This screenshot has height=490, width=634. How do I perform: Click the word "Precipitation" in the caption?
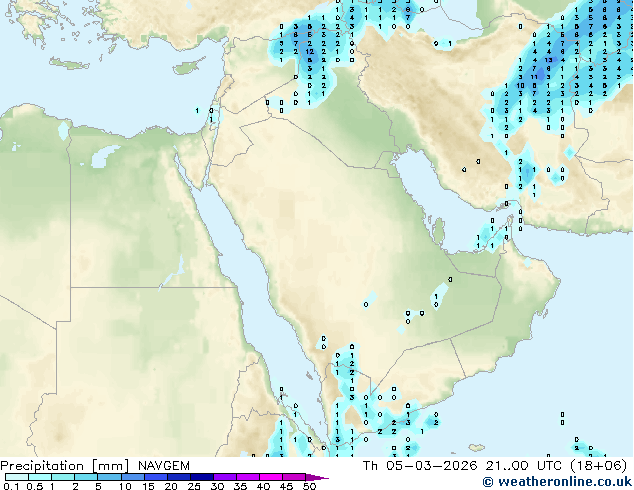(x=42, y=466)
